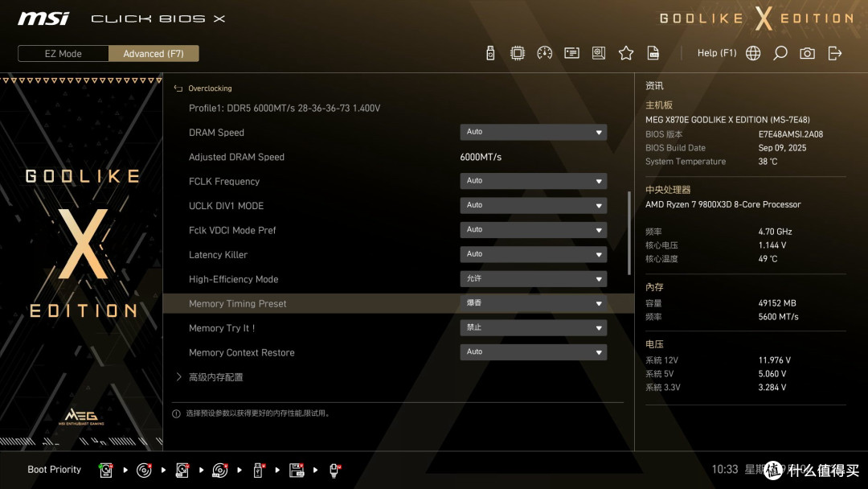Click the settings list scrollbar

tap(628, 232)
